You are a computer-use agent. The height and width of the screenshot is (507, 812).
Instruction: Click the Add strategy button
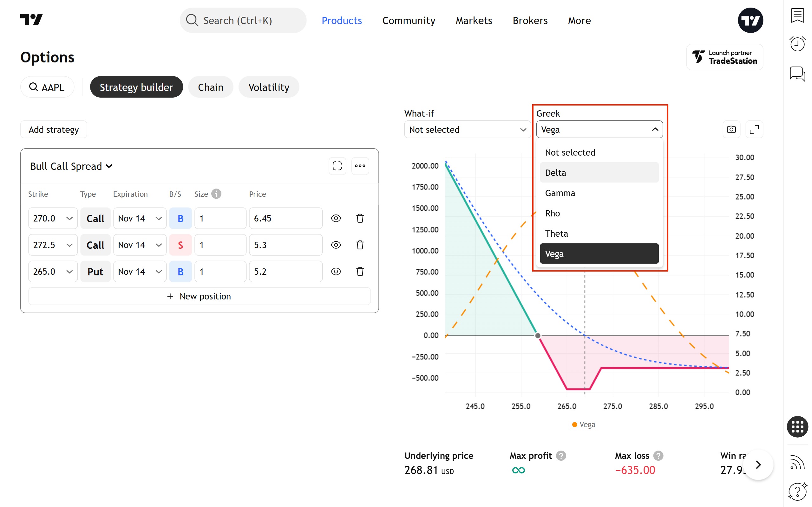coord(54,129)
